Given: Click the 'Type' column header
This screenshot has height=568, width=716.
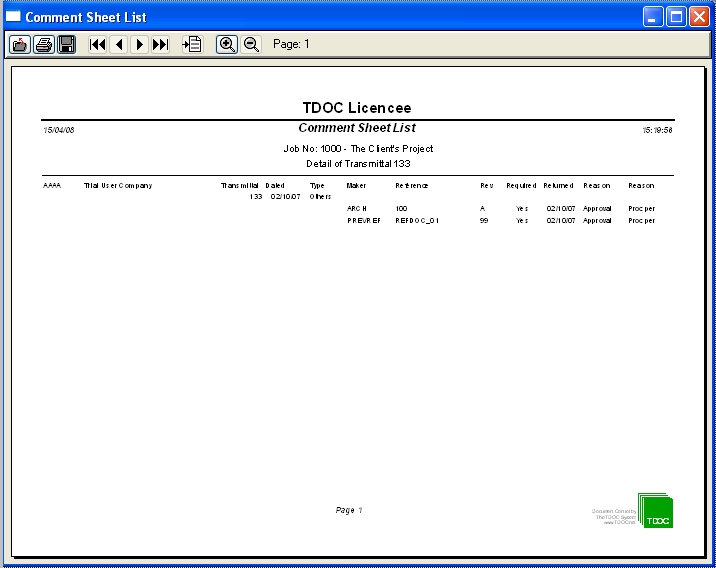Looking at the screenshot, I should tap(317, 186).
